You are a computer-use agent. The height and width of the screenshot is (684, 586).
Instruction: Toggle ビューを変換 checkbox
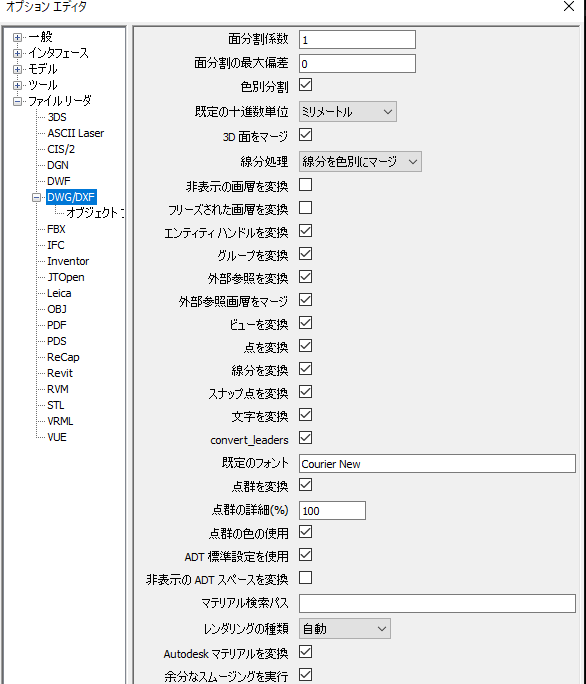(x=305, y=323)
